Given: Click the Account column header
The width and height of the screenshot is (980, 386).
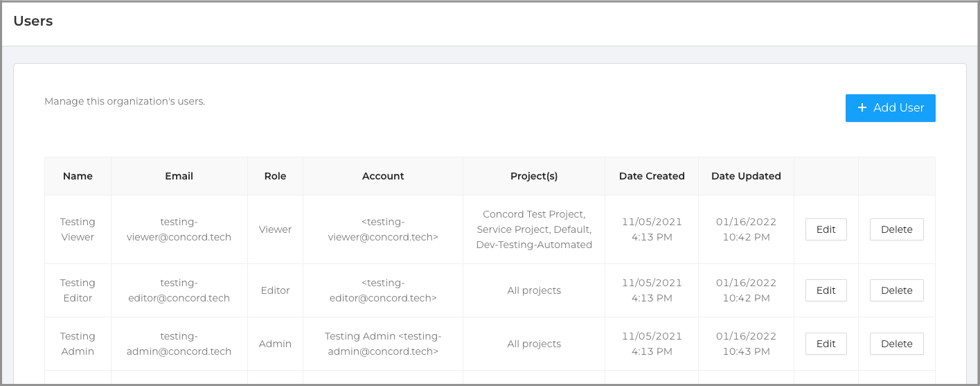Looking at the screenshot, I should (x=383, y=176).
